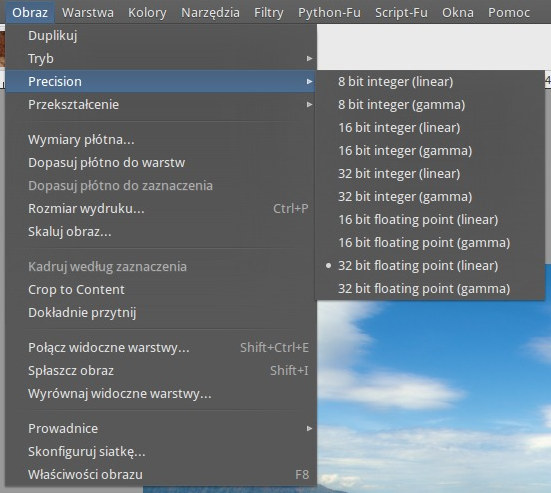Choose Crop to Content

(161, 290)
